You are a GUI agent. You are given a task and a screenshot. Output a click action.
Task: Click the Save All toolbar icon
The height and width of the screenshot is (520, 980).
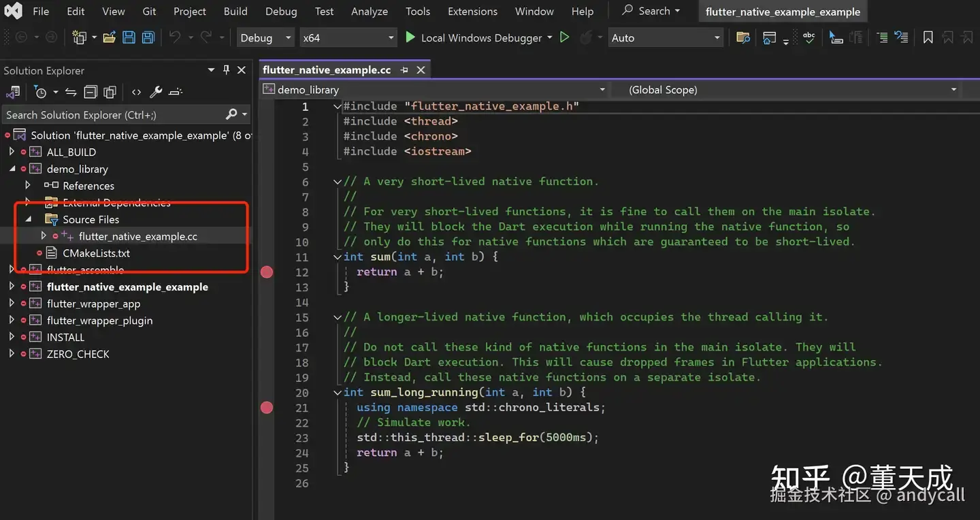click(148, 38)
